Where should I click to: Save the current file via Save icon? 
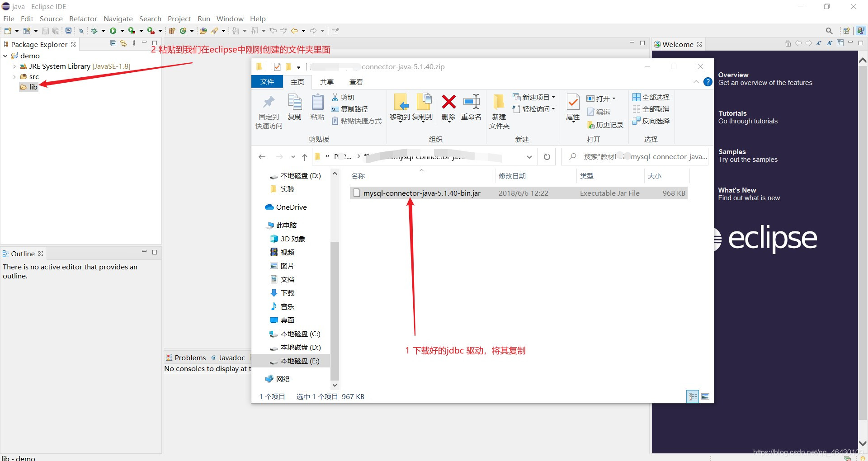(45, 30)
